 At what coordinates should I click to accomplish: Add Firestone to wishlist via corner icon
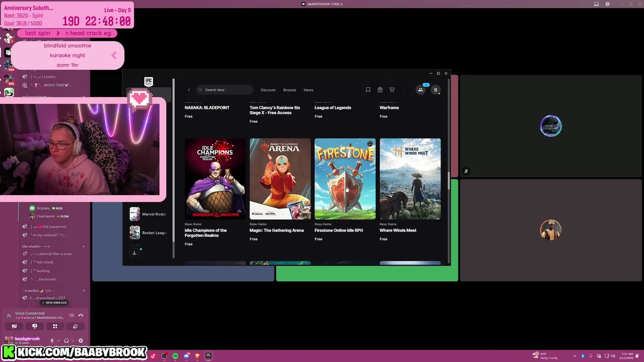[370, 144]
